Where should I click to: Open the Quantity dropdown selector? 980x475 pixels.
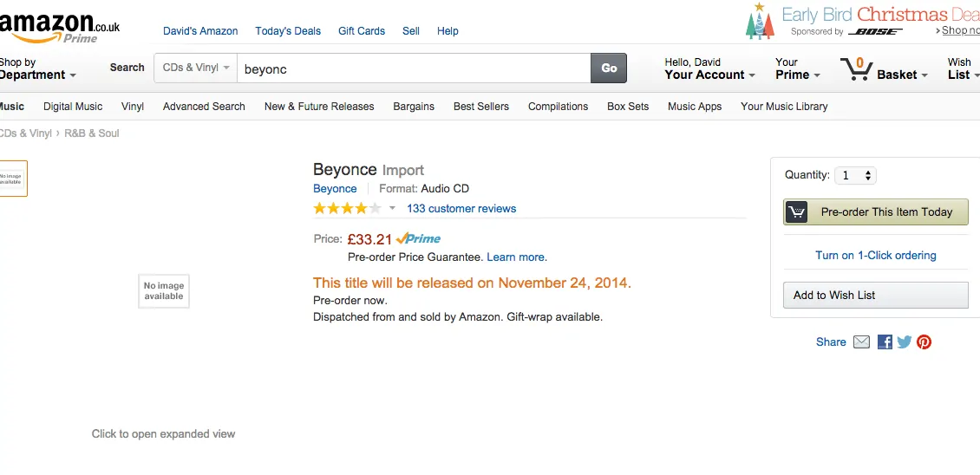click(856, 176)
